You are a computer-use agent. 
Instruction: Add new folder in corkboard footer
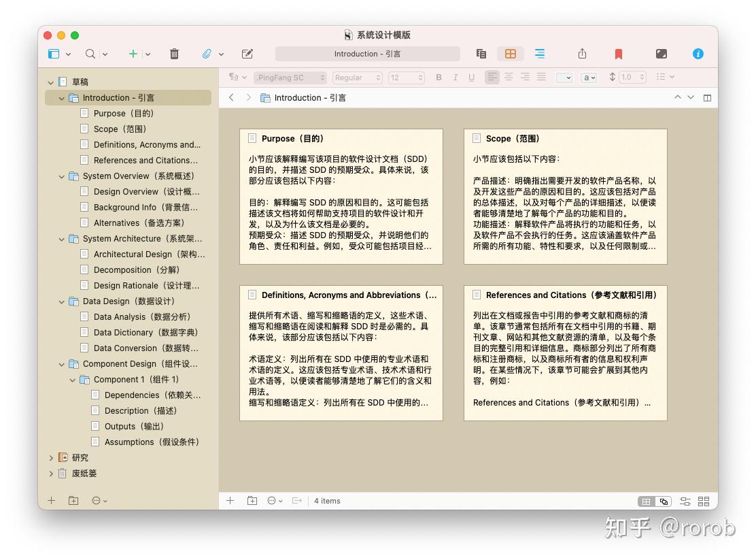click(252, 501)
